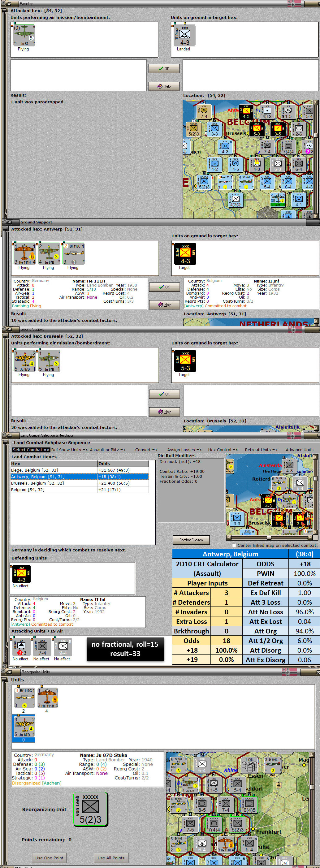The image size is (320, 868).
Task: Select the landed II Para 4-3 unit
Action: [x=184, y=35]
